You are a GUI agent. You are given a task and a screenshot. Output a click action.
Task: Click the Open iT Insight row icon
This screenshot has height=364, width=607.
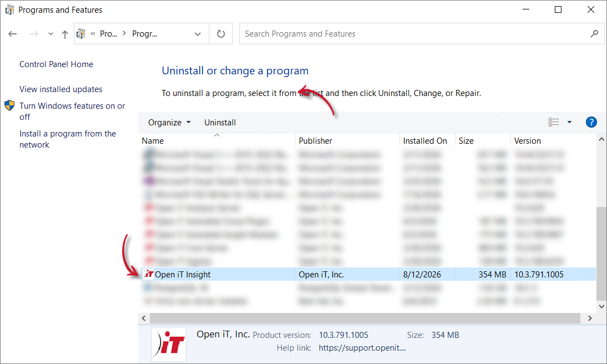(x=149, y=274)
